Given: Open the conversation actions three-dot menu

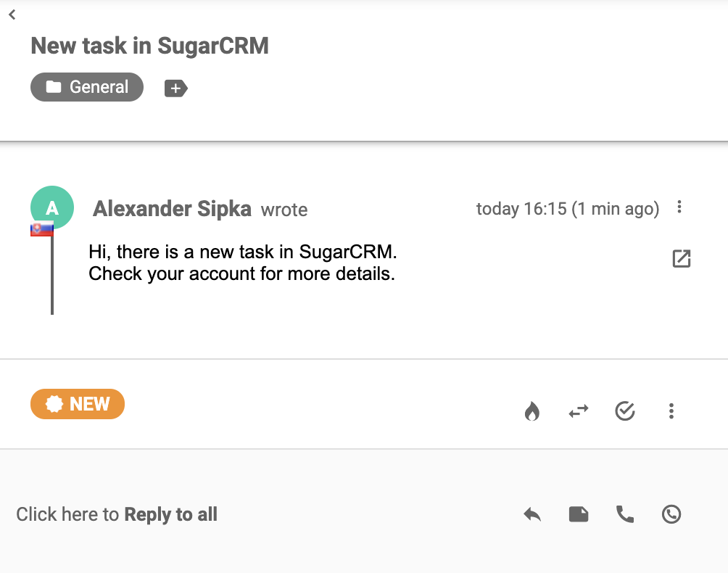Looking at the screenshot, I should (x=671, y=411).
